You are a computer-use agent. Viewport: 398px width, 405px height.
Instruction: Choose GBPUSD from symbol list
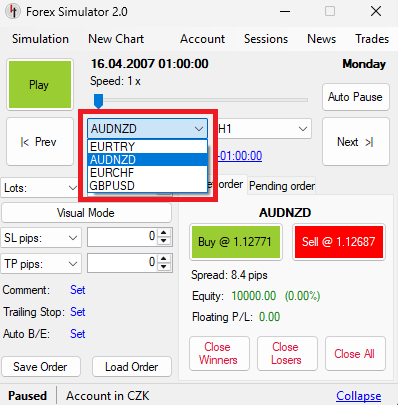pyautogui.click(x=147, y=186)
